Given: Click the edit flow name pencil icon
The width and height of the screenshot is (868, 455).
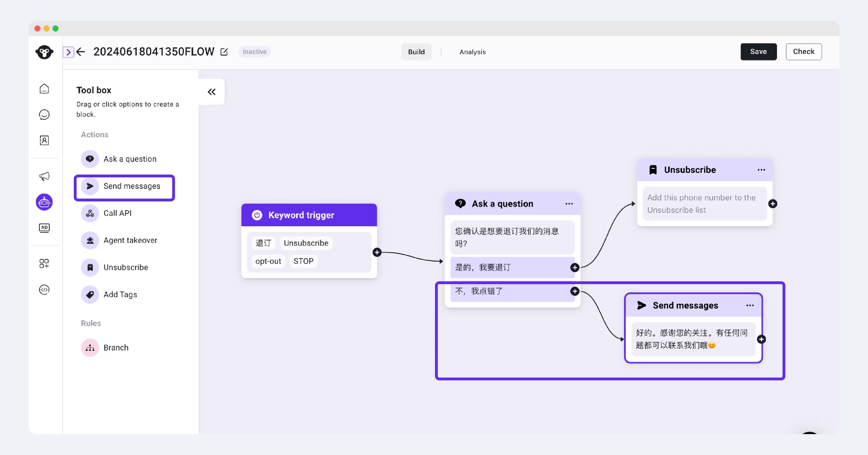Looking at the screenshot, I should pos(224,52).
